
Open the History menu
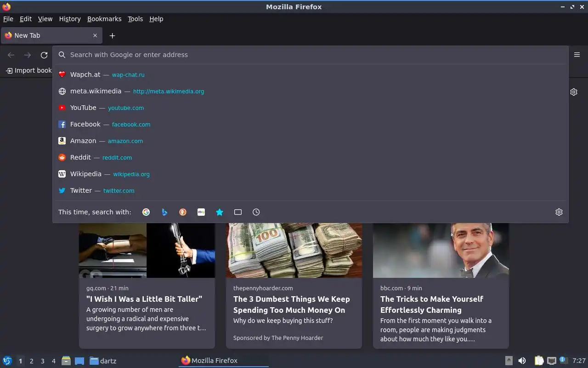point(70,19)
